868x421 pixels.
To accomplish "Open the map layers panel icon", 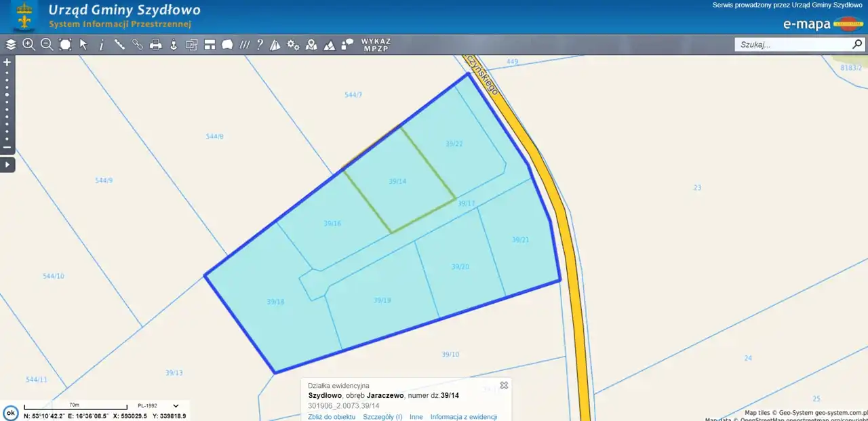I will pos(11,45).
